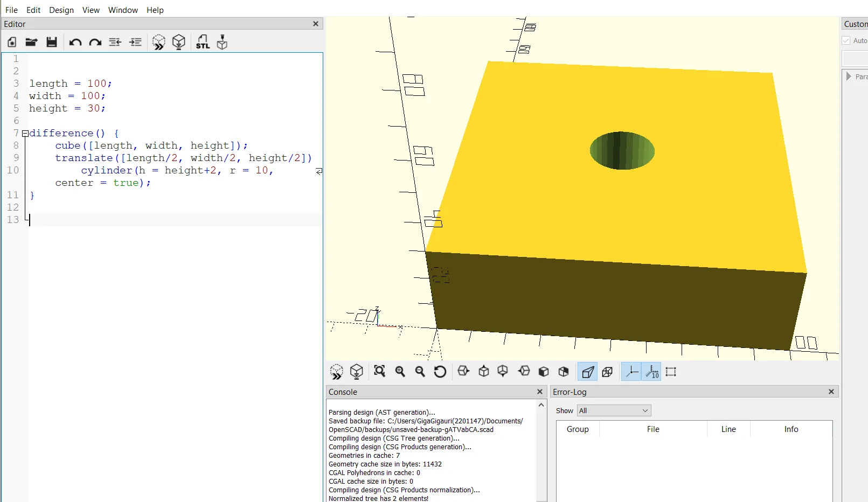868x502 pixels.
Task: Redo the last undone edit
Action: tap(95, 42)
